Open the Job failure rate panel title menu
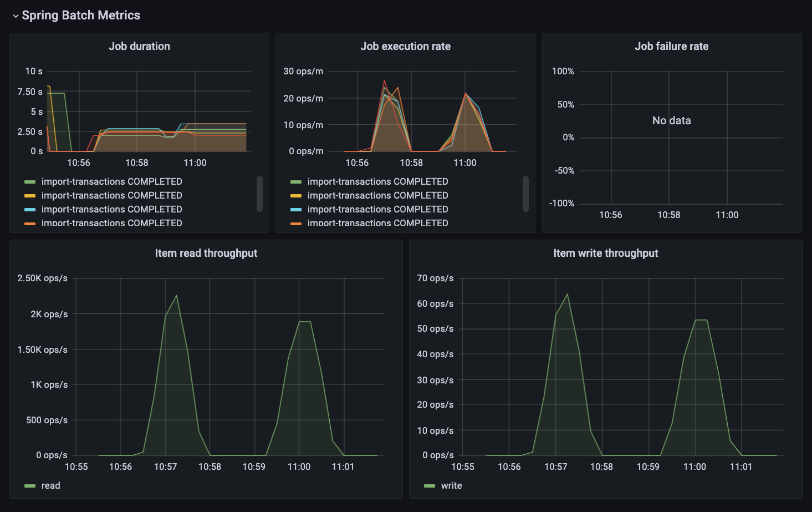This screenshot has width=812, height=512. [671, 47]
